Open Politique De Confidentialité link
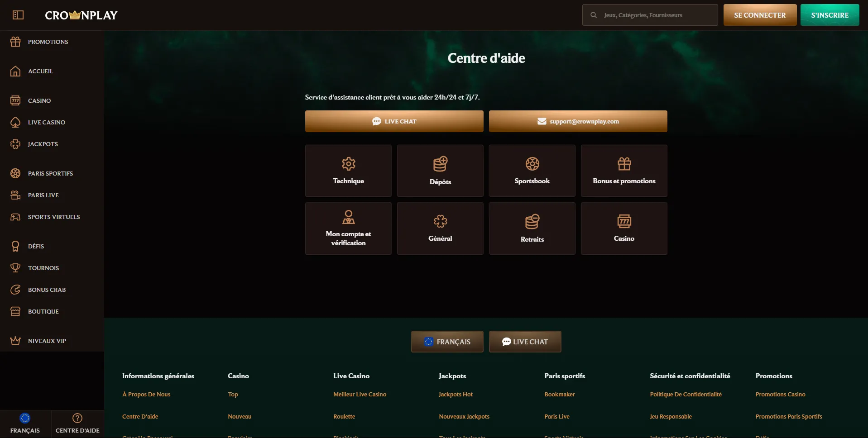Viewport: 868px width, 438px height. (686, 394)
